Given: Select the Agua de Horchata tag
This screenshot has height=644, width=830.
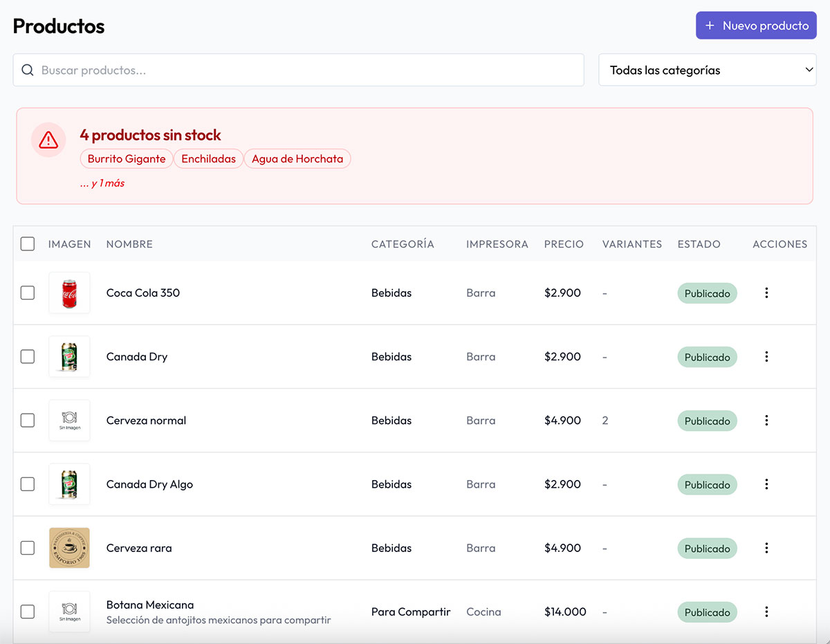Looking at the screenshot, I should coord(297,159).
